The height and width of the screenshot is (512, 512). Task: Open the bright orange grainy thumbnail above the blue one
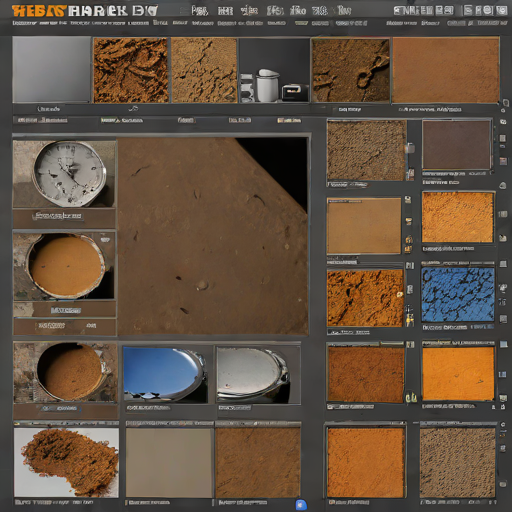coord(458,217)
